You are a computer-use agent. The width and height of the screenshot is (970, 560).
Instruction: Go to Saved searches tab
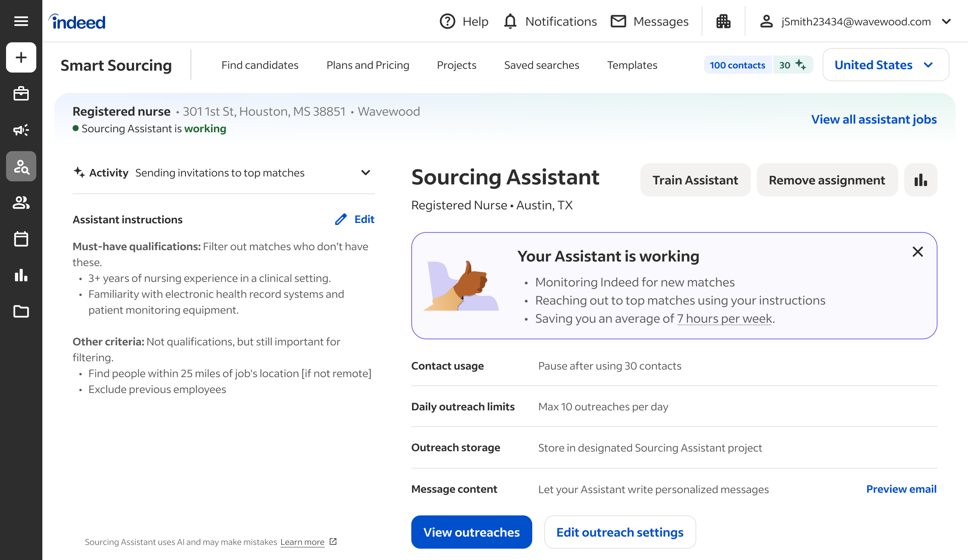[541, 65]
